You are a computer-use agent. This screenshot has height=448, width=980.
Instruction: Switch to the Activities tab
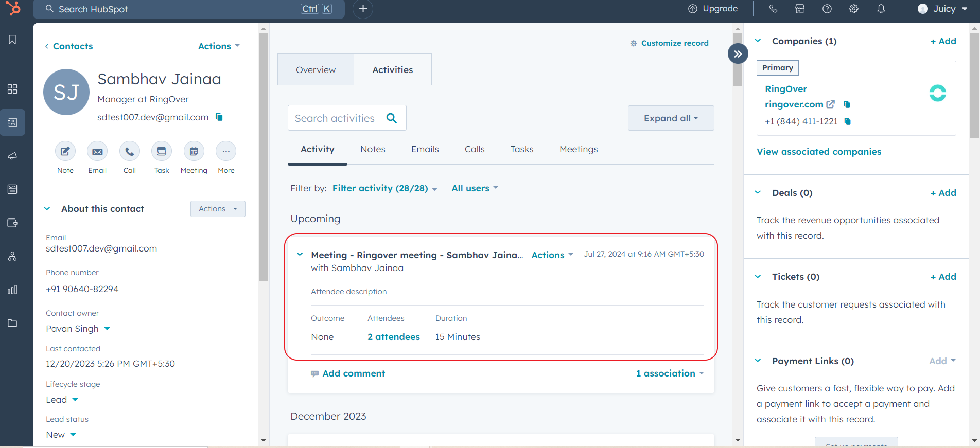coord(393,70)
